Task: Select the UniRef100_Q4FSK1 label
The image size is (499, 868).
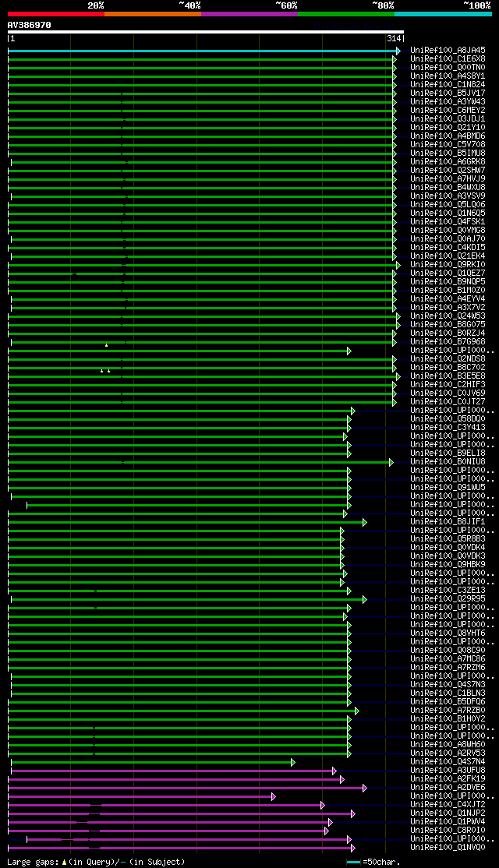Action: pos(448,221)
